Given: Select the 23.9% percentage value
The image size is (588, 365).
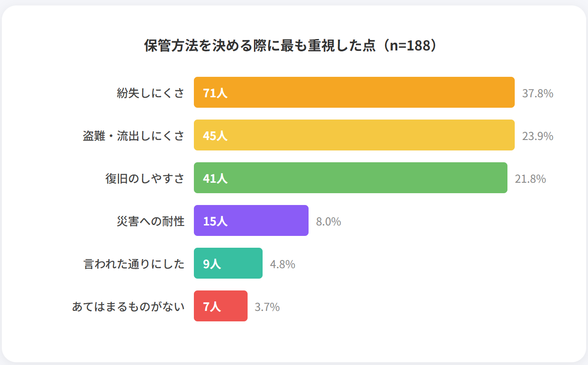Looking at the screenshot, I should click(x=537, y=136).
